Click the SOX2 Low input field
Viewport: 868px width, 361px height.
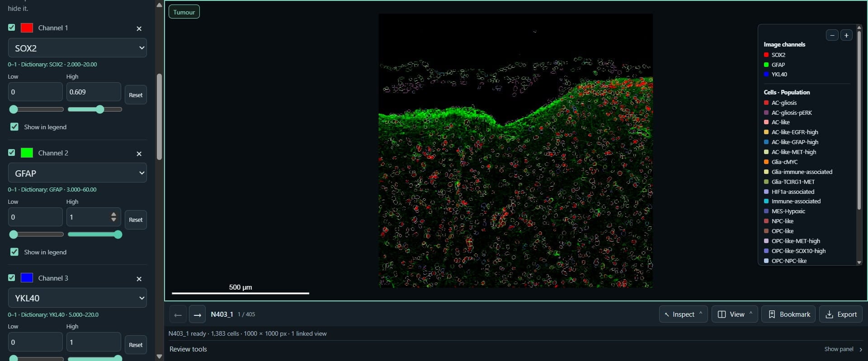click(x=35, y=92)
